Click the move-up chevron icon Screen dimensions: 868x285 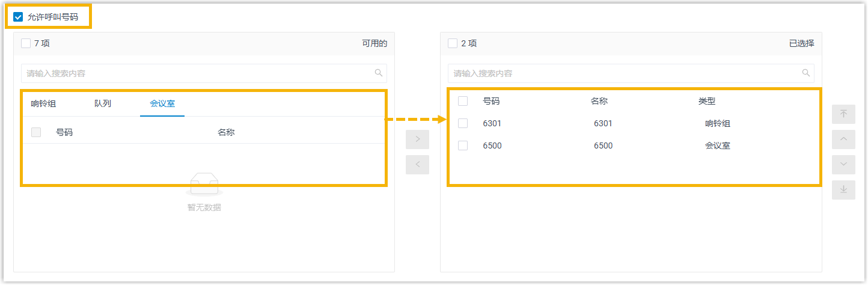click(843, 139)
